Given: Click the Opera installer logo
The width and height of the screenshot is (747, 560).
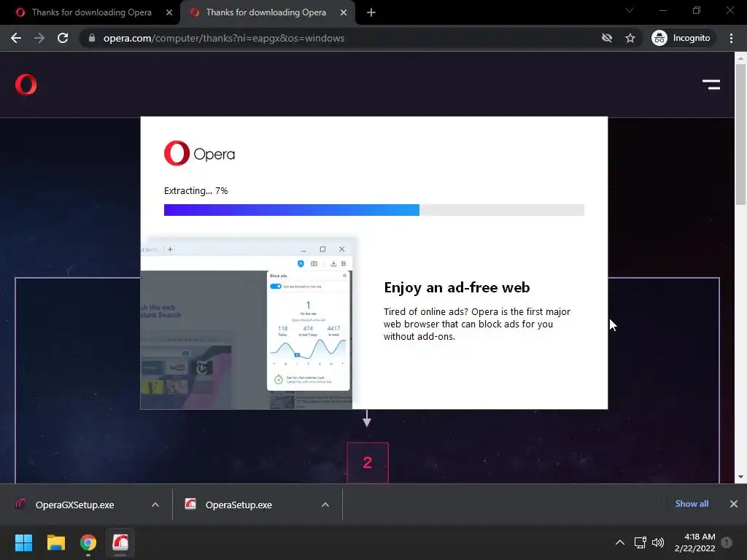Looking at the screenshot, I should (199, 153).
